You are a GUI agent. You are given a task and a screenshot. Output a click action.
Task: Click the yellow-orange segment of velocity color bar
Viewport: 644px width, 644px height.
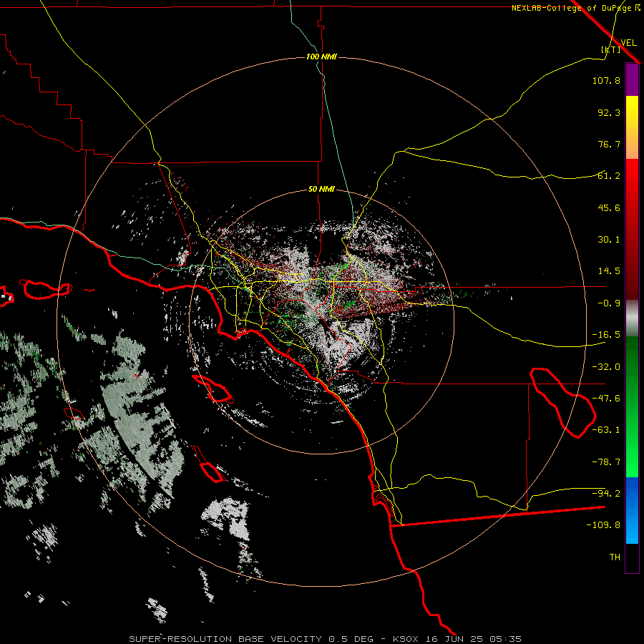tap(632, 127)
